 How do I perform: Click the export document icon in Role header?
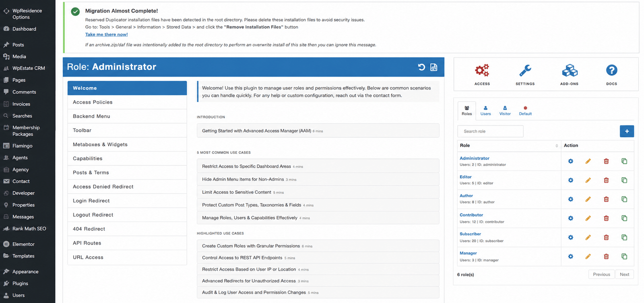coord(434,67)
